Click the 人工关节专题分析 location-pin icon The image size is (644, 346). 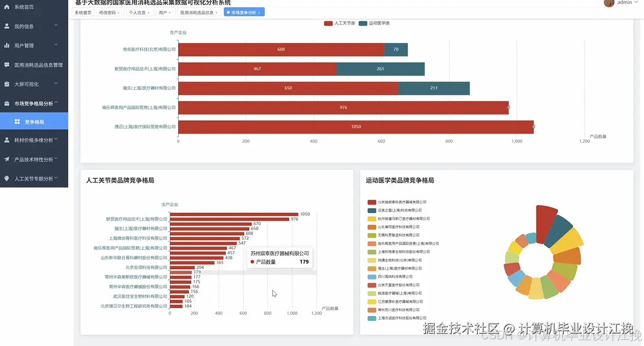(x=6, y=178)
